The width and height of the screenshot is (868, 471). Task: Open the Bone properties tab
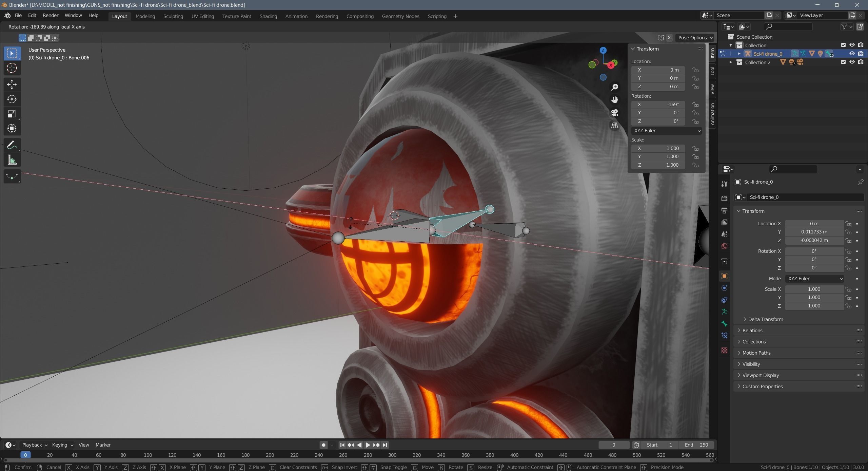pyautogui.click(x=725, y=323)
